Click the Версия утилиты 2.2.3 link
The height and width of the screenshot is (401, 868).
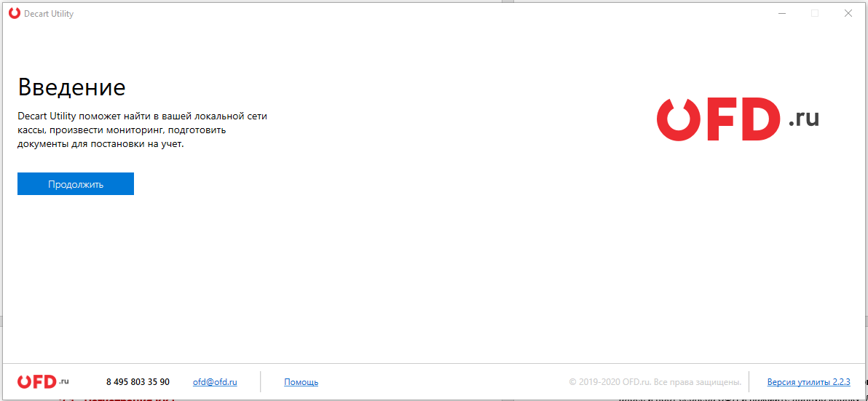click(808, 382)
